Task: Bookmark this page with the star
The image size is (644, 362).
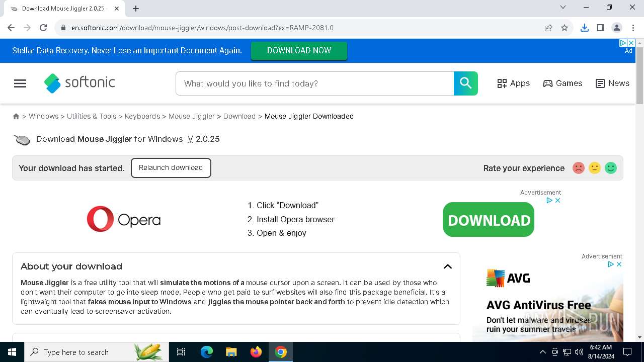Action: click(565, 28)
